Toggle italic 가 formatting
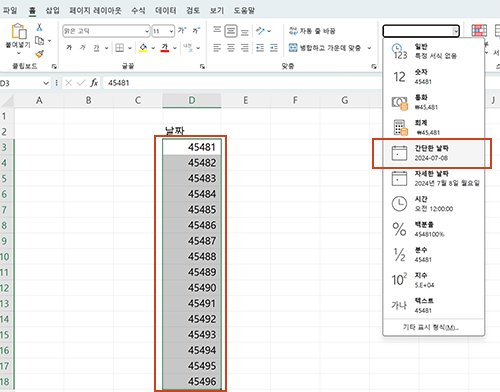The width and height of the screenshot is (500, 392). (x=83, y=48)
